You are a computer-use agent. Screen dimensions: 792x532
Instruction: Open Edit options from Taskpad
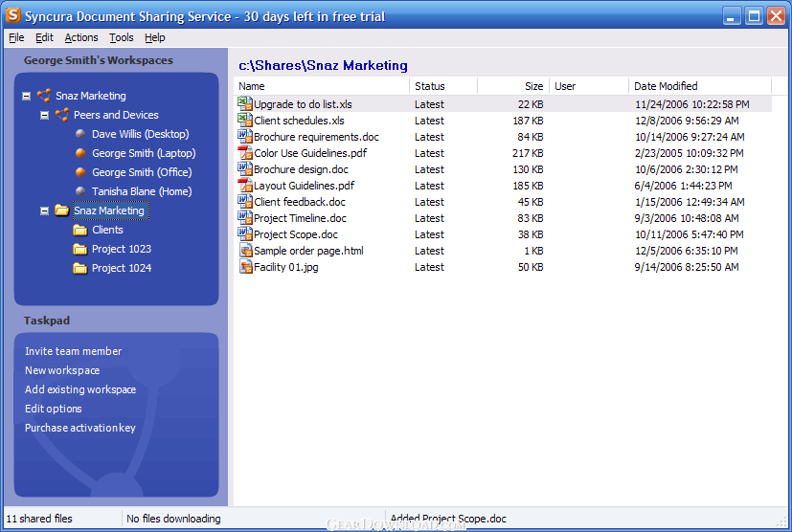tap(53, 409)
